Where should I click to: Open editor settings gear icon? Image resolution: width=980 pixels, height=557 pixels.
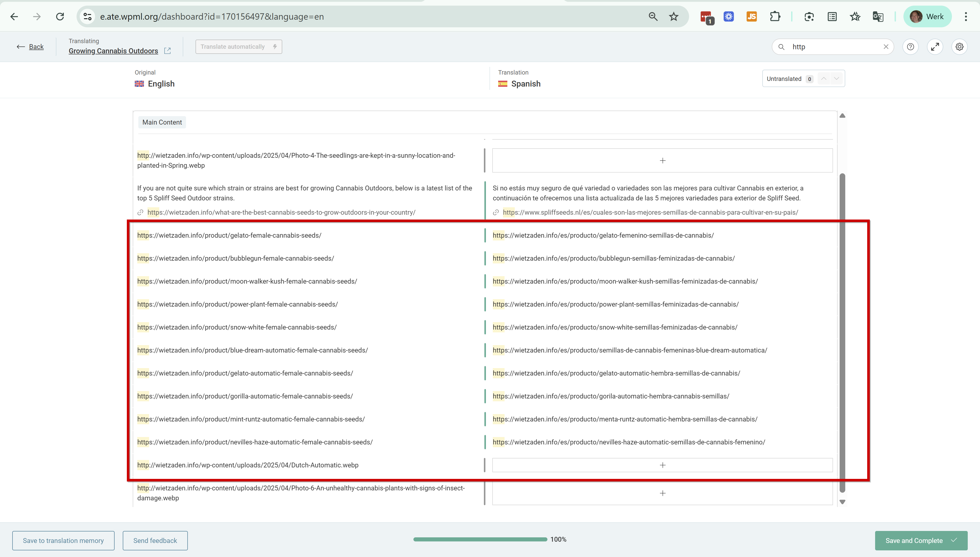pyautogui.click(x=959, y=47)
